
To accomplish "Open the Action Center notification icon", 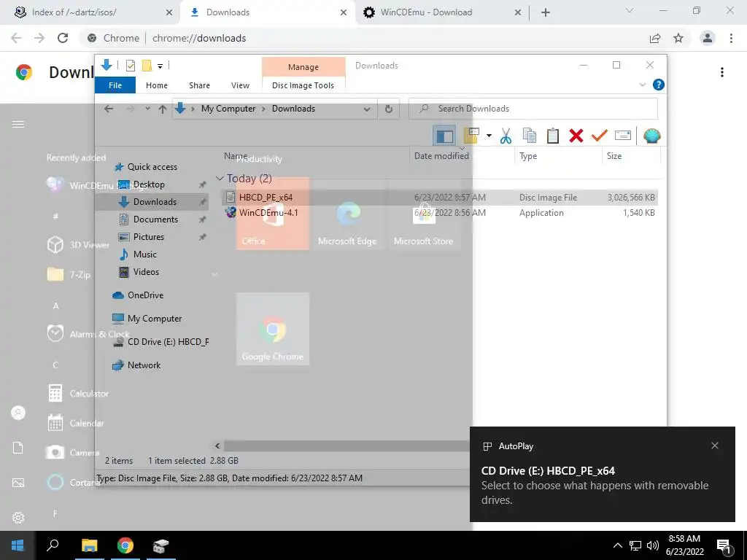I will pos(724,546).
